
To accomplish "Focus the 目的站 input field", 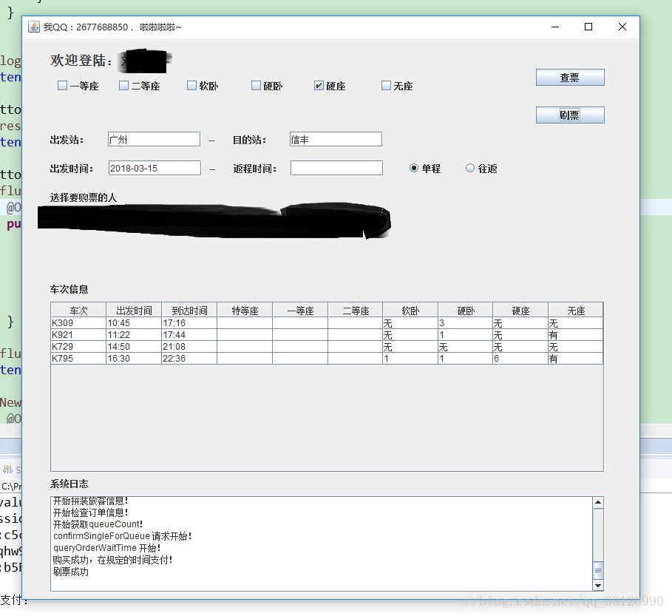I will pos(336,139).
